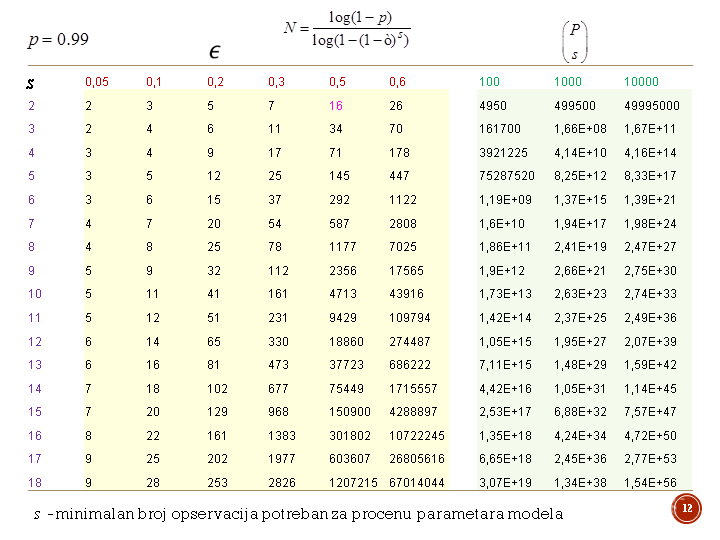The height and width of the screenshot is (540, 720).
Task: Select the red 0,05 column header
Action: click(x=97, y=82)
